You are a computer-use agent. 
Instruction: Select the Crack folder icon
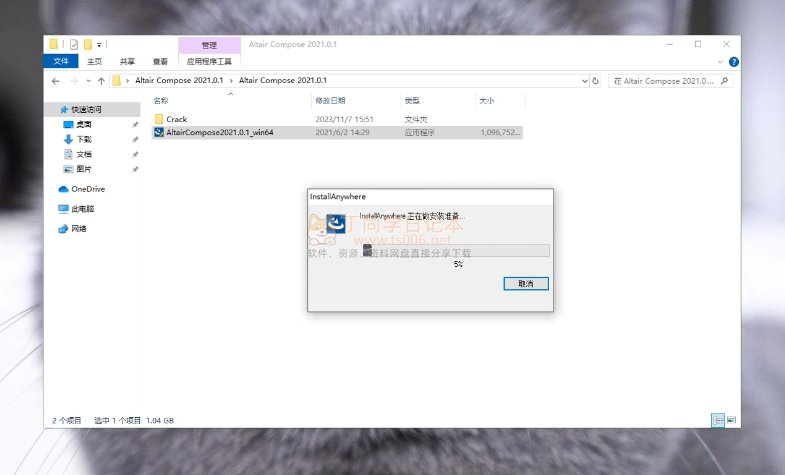click(x=159, y=119)
